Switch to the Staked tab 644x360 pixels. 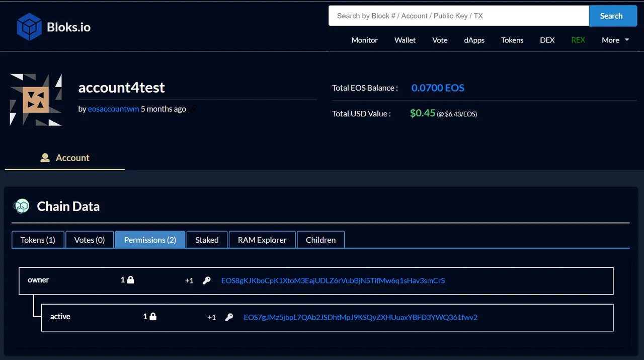click(x=207, y=240)
